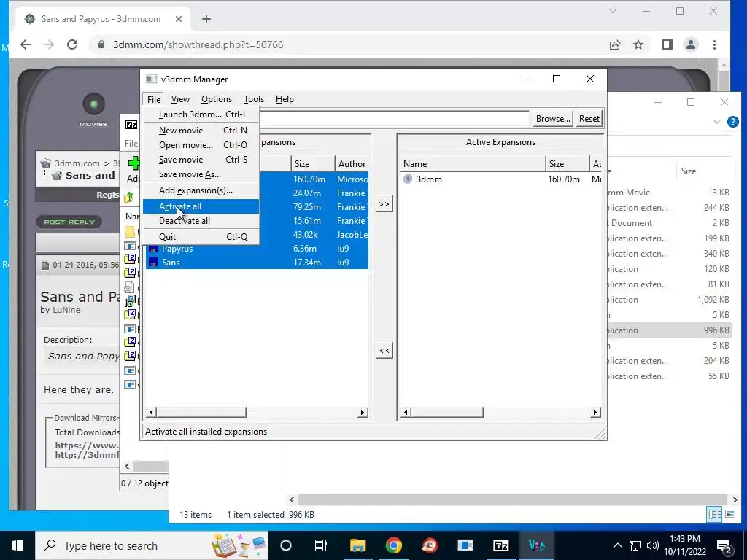Select 3dmm in Active Expansions list

pos(501,179)
